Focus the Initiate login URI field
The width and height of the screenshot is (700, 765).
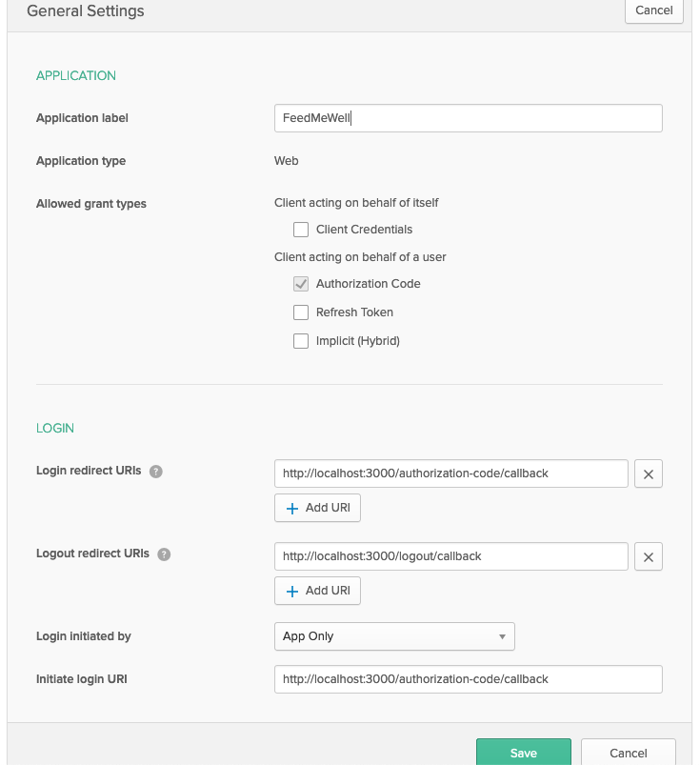pyautogui.click(x=468, y=679)
